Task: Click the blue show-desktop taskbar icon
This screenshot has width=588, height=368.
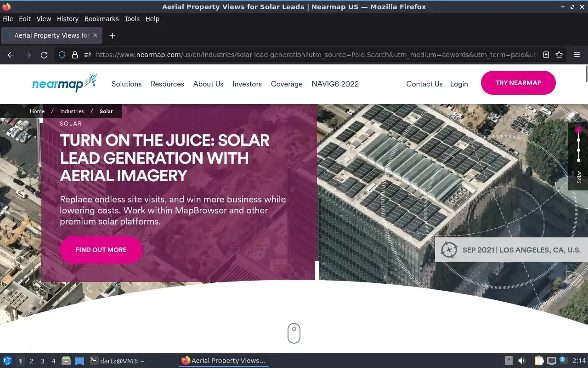Action: point(79,361)
